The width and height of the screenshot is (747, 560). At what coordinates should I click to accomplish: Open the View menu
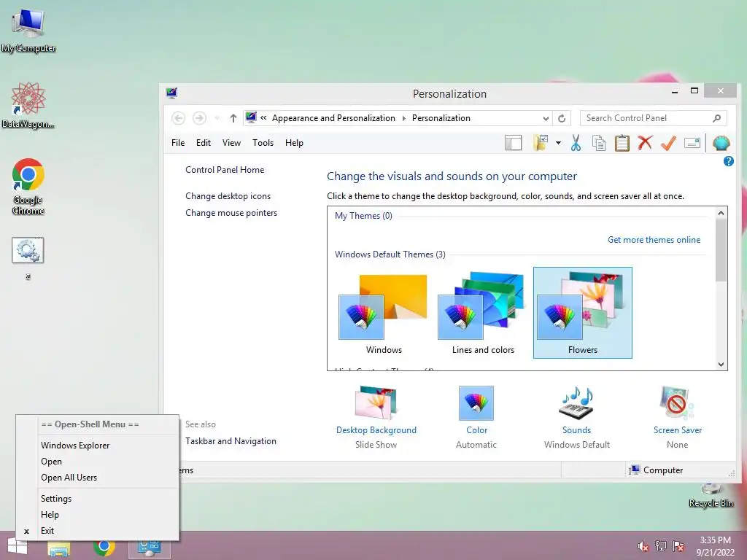pos(231,143)
